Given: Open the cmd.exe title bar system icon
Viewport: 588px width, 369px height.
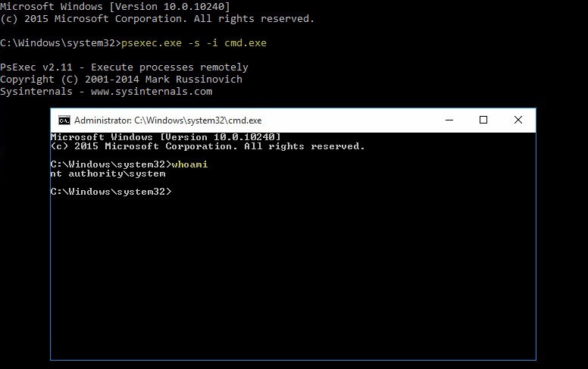Looking at the screenshot, I should pos(64,120).
